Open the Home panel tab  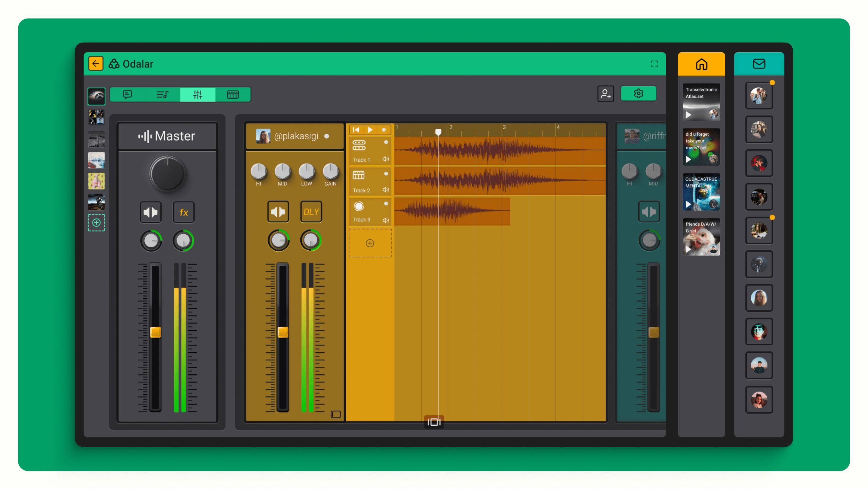[701, 64]
